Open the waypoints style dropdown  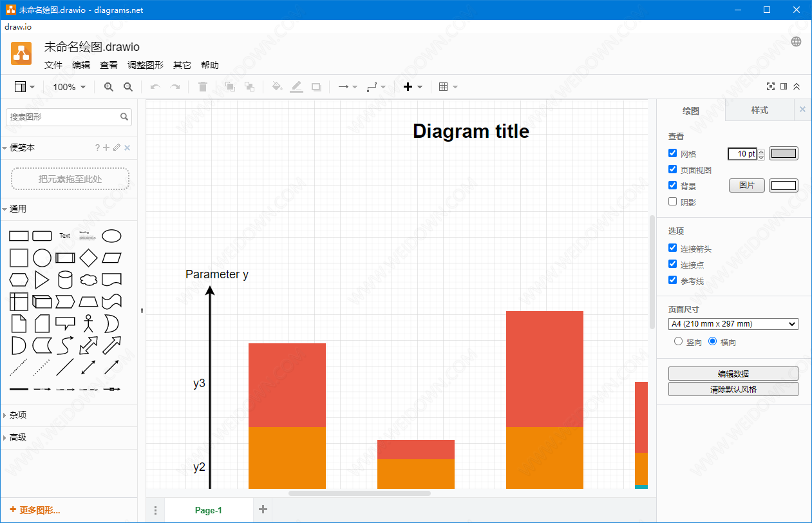(x=376, y=87)
